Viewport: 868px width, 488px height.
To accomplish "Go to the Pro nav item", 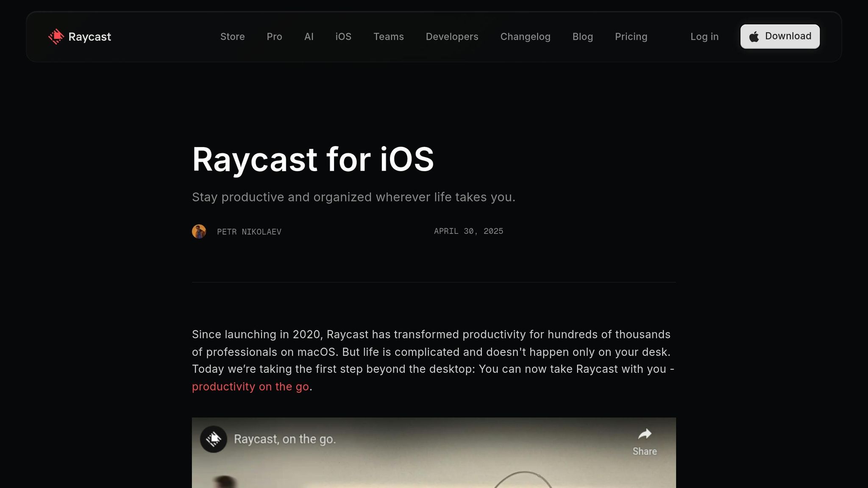I will [x=274, y=37].
